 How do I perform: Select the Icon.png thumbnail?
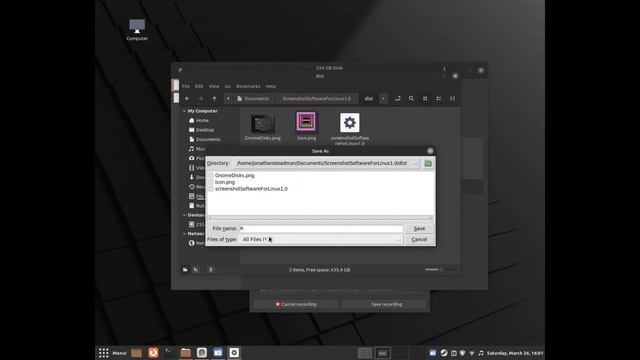point(306,122)
